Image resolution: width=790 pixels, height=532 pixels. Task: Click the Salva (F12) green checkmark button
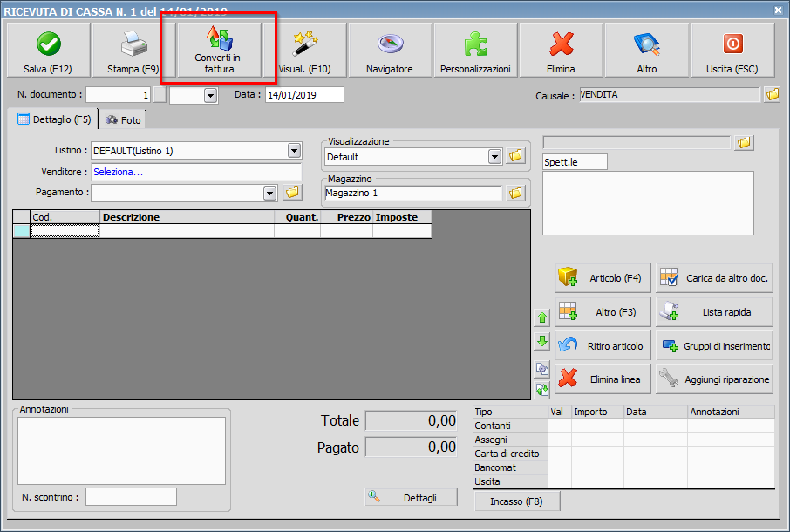coord(48,50)
